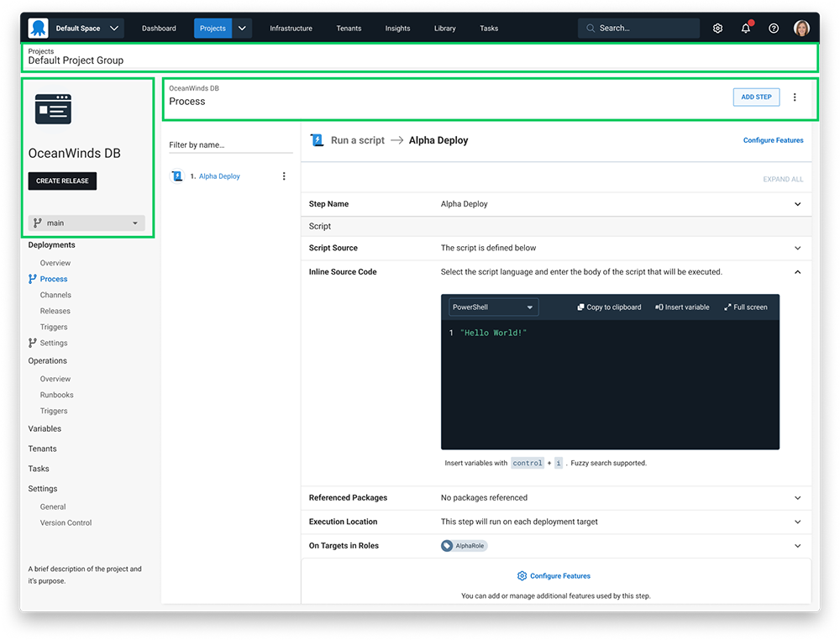The width and height of the screenshot is (840, 640).
Task: Switch to the Dashboard page
Action: coord(159,28)
